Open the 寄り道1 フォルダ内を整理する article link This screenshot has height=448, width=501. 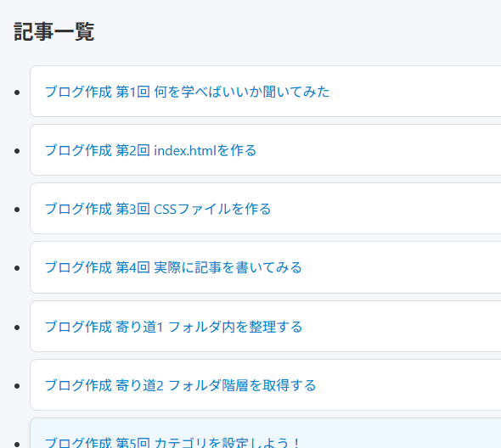tap(173, 327)
